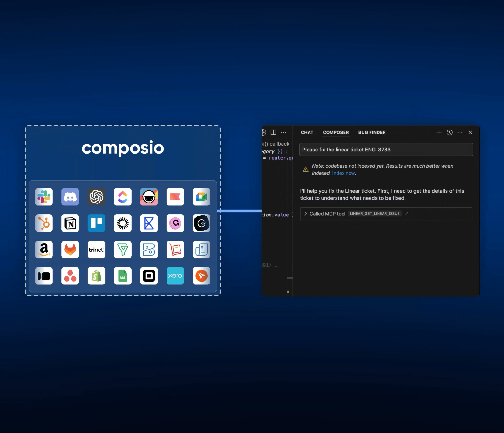This screenshot has height=433, width=504.
Task: Select the Google Meet icon
Action: (x=201, y=197)
